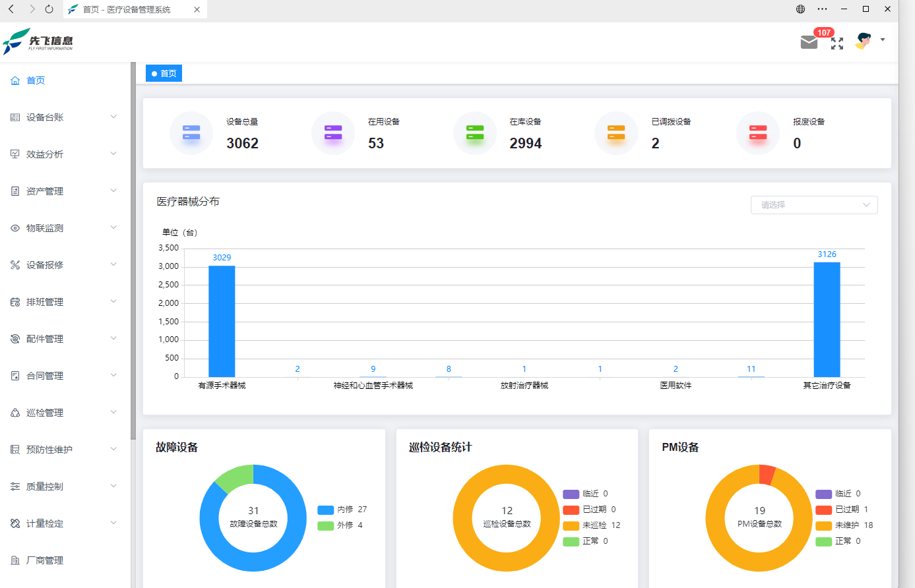Expand the 配件管理 menu chevron

click(x=113, y=338)
